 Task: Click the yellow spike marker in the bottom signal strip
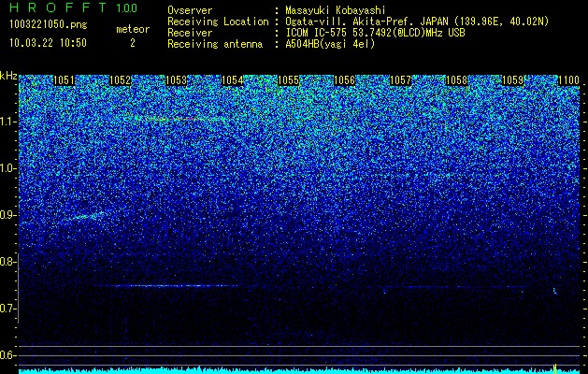(554, 367)
